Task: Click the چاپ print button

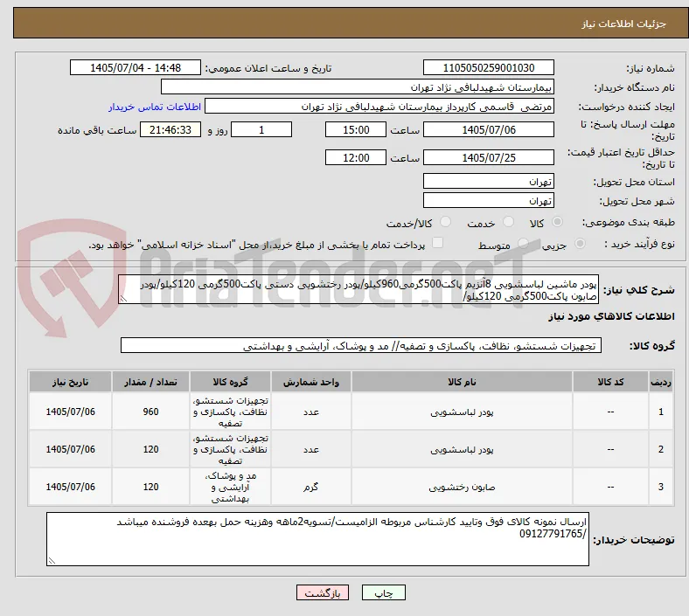Action: 384,592
